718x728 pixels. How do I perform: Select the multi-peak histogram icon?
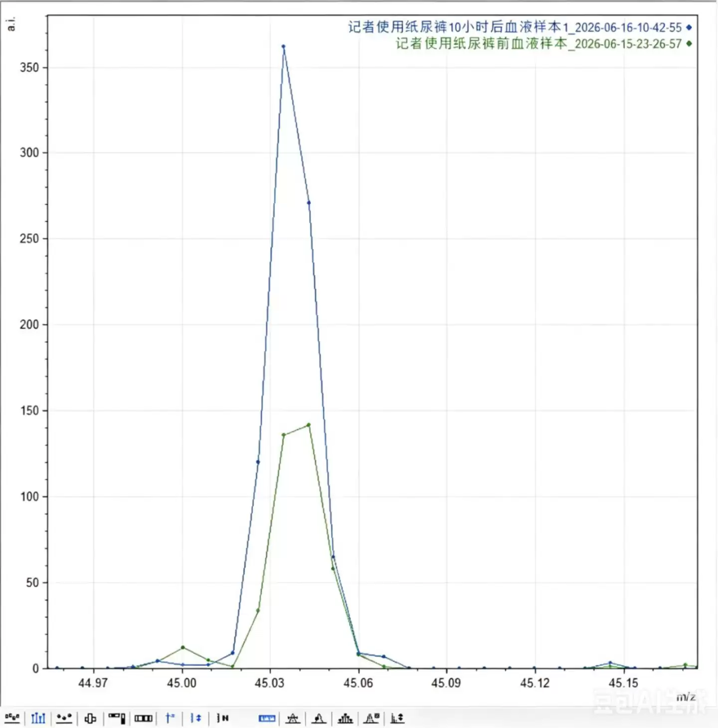click(345, 718)
